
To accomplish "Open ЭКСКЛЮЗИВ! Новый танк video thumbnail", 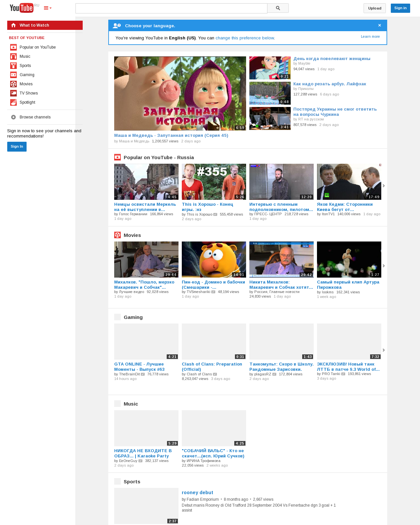I will [x=349, y=342].
